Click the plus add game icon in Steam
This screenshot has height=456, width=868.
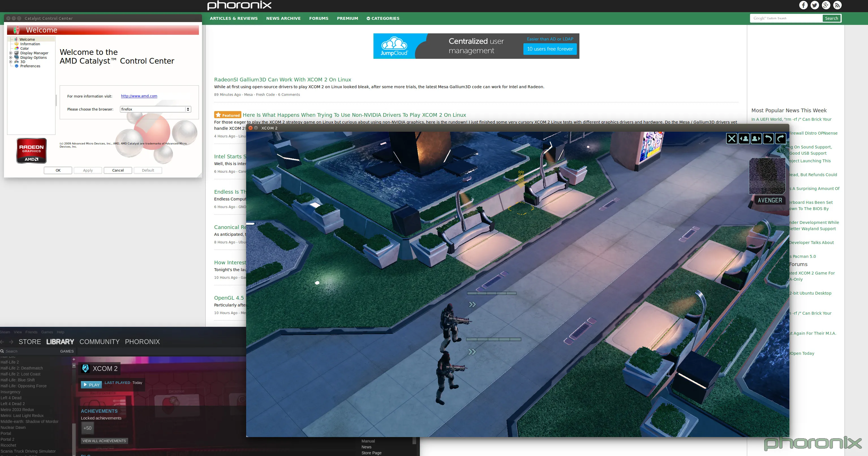pyautogui.click(x=74, y=359)
